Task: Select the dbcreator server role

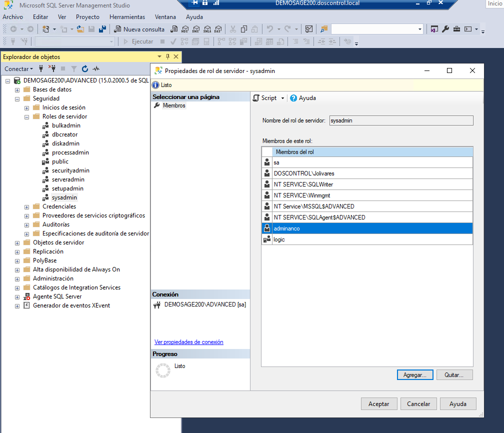Action: tap(64, 134)
